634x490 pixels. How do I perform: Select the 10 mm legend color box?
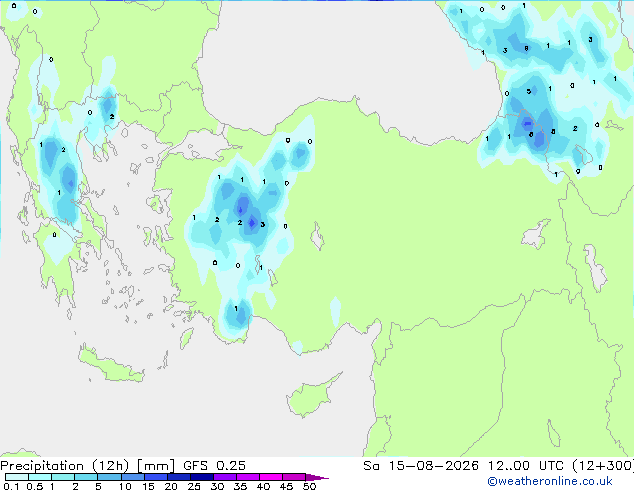click(133, 477)
